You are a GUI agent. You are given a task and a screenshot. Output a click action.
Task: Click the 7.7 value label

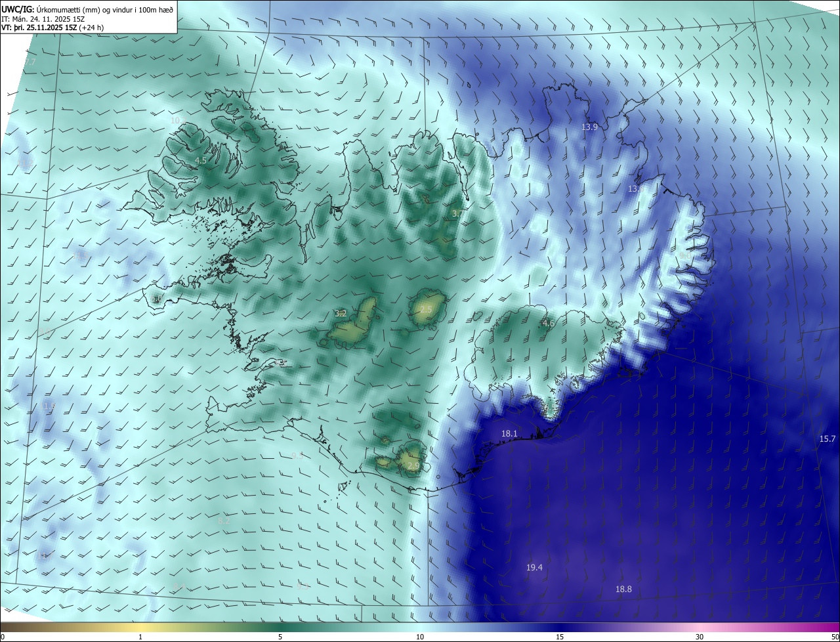tap(30, 62)
